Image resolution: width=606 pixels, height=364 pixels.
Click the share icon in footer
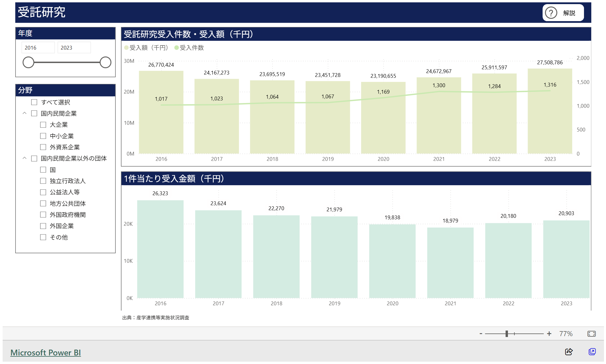click(569, 352)
